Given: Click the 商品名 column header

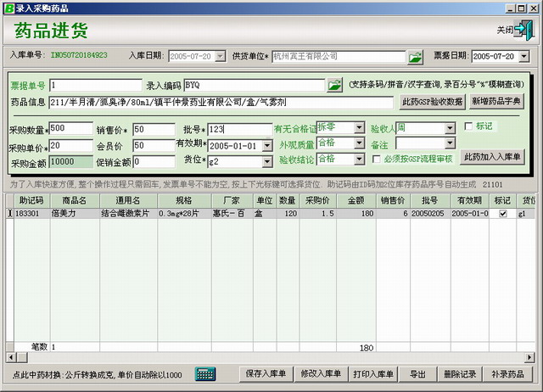Looking at the screenshot, I should pyautogui.click(x=75, y=200).
